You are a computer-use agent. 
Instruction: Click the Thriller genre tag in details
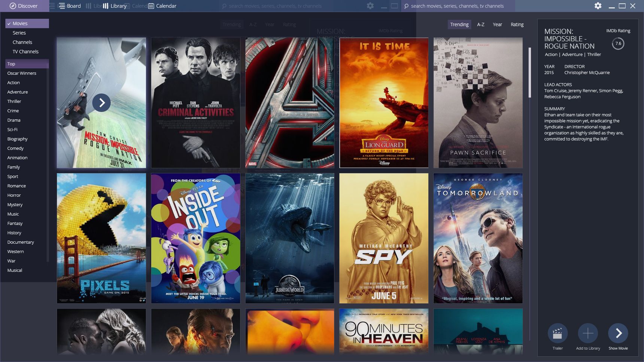point(594,55)
